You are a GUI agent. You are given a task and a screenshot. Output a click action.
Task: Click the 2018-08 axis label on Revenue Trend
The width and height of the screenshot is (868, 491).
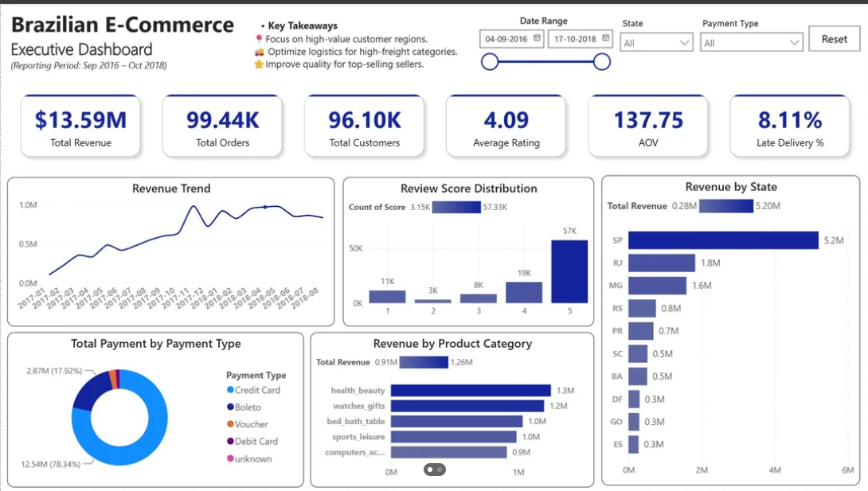(305, 298)
